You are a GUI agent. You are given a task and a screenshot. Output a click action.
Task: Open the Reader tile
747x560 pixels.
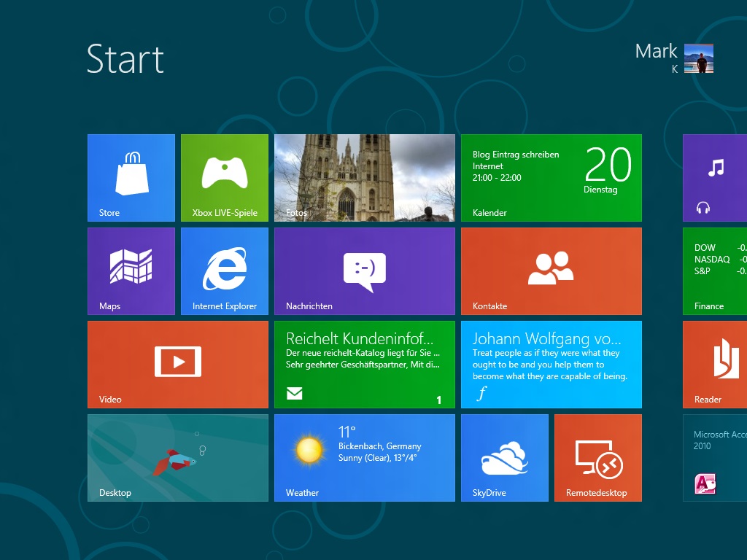point(715,365)
